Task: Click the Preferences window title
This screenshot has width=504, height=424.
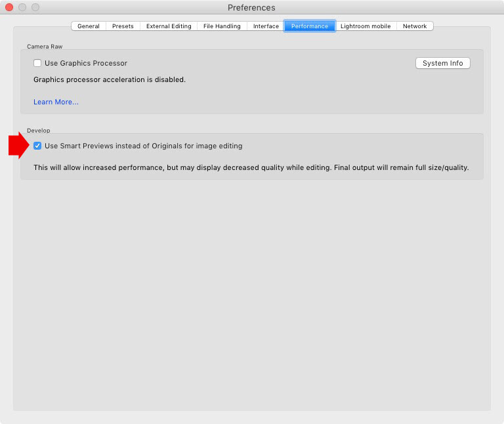Action: click(251, 8)
